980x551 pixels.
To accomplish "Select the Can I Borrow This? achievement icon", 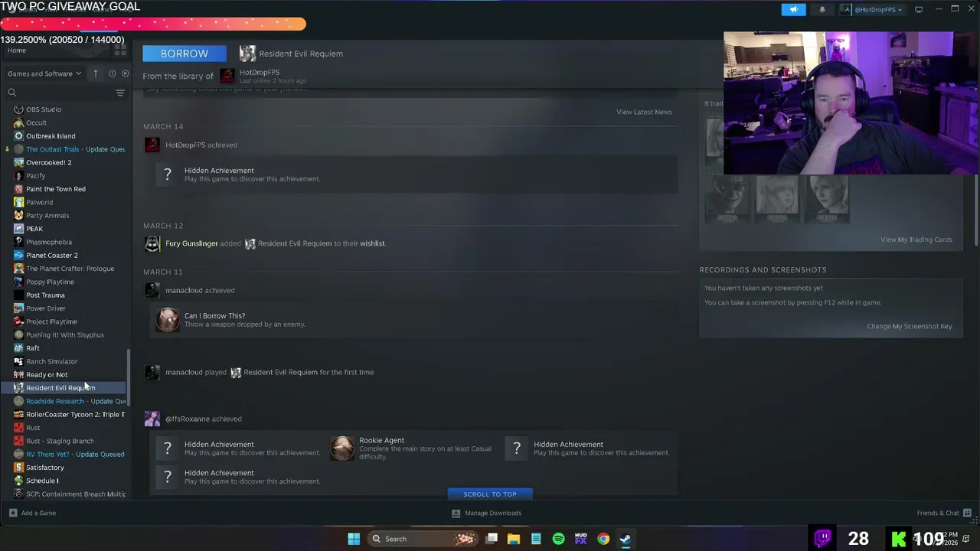I will [168, 319].
